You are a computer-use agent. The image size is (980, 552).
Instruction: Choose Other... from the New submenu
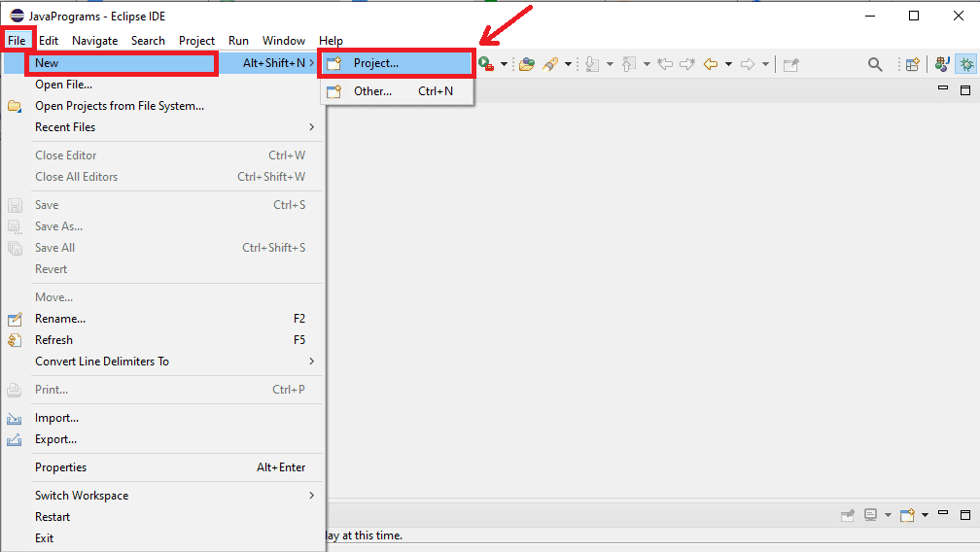coord(397,91)
